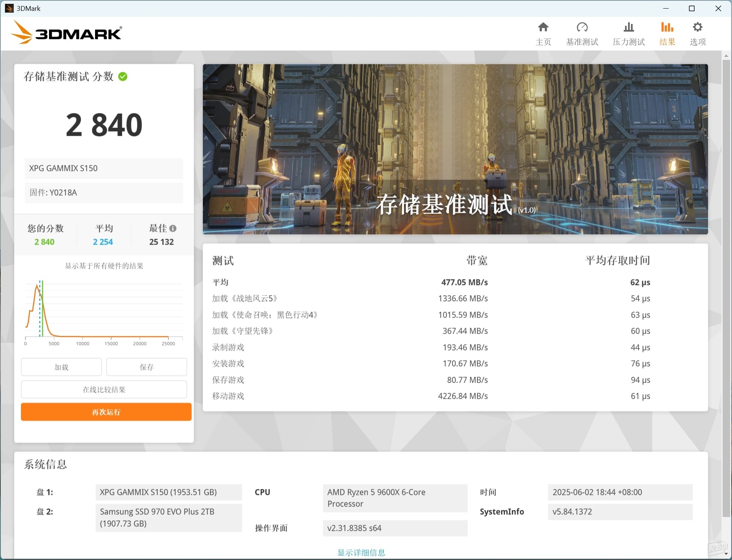Image resolution: width=732 pixels, height=560 pixels.
Task: Click the 固件: Y0218A field
Action: pos(104,193)
